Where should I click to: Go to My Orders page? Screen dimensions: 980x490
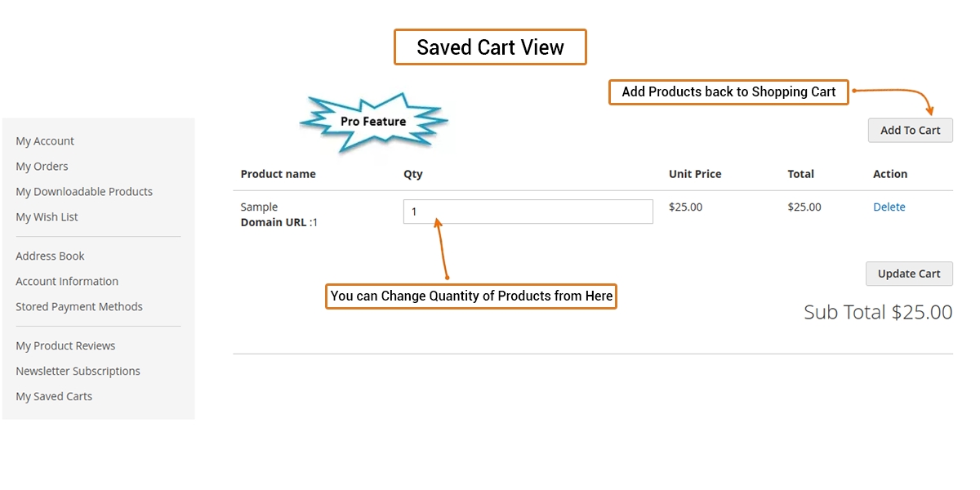(x=42, y=167)
